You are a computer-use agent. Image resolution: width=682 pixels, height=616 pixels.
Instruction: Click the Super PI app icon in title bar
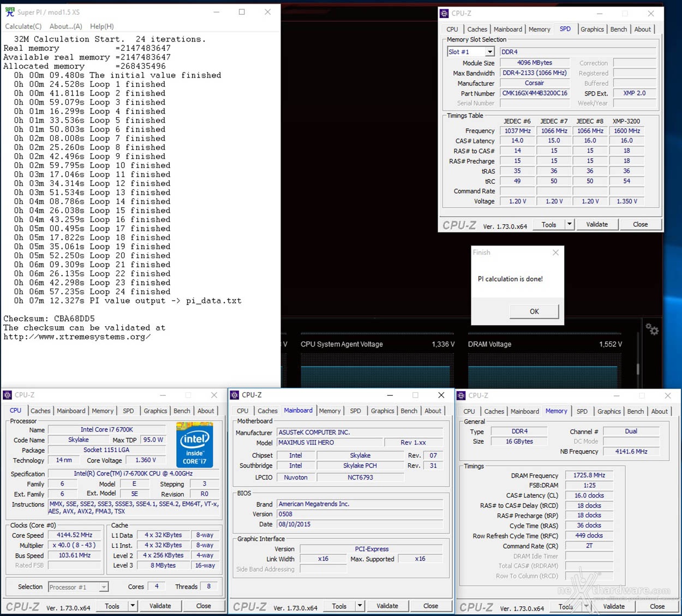[x=9, y=11]
